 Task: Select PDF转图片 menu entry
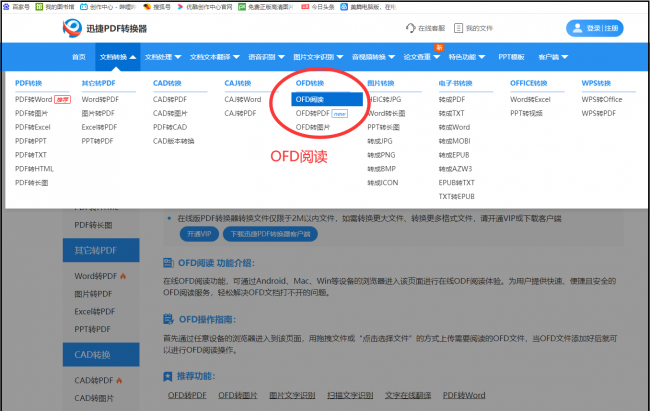(32, 113)
